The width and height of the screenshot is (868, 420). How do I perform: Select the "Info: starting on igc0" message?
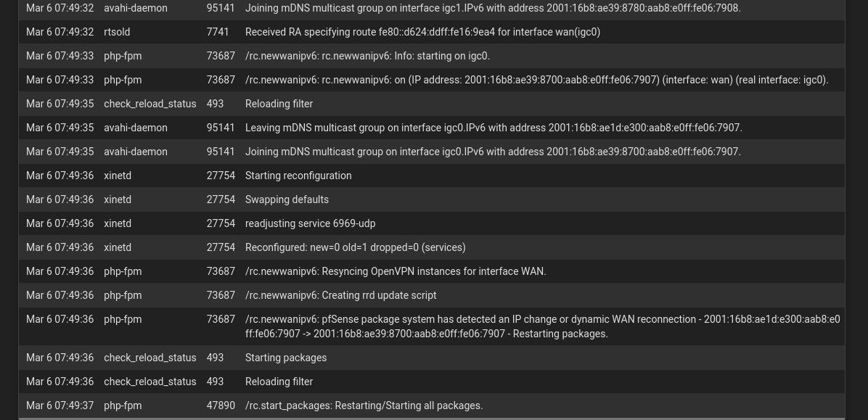pos(367,56)
